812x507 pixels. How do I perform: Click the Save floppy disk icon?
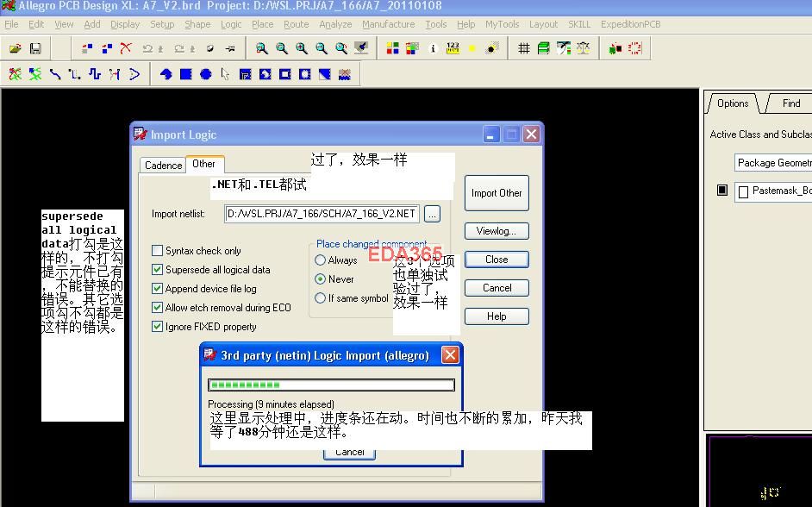[35, 48]
